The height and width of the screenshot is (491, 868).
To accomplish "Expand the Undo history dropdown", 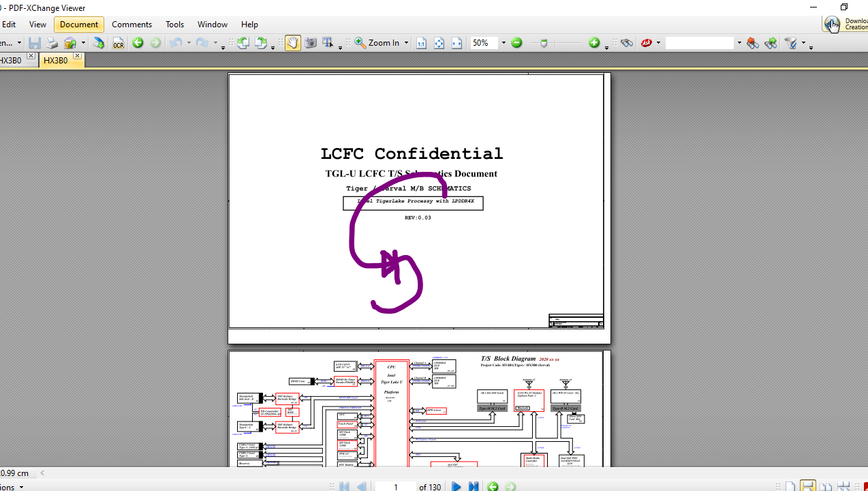I will [188, 43].
